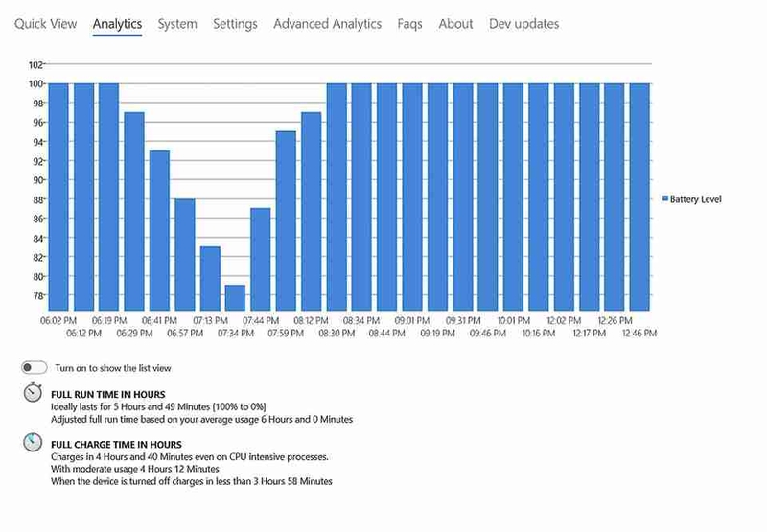Click the 12:26 PM axis label
The height and width of the screenshot is (532, 767).
[615, 321]
